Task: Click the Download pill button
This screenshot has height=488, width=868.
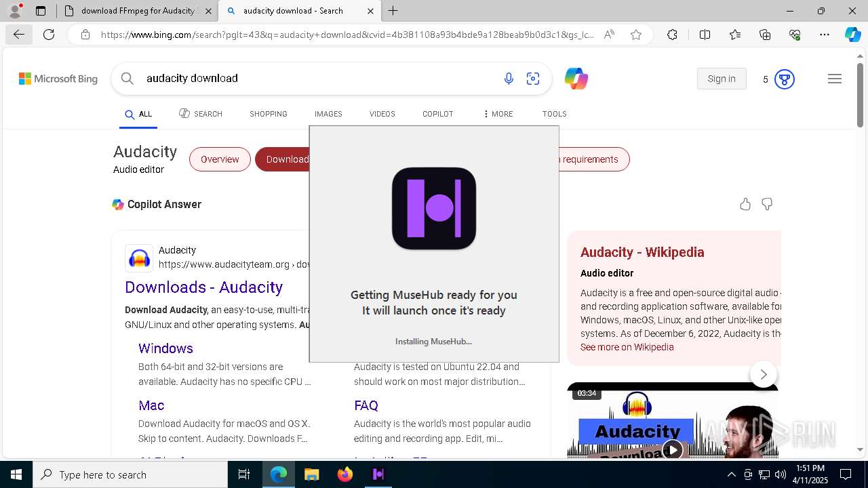Action: point(283,159)
